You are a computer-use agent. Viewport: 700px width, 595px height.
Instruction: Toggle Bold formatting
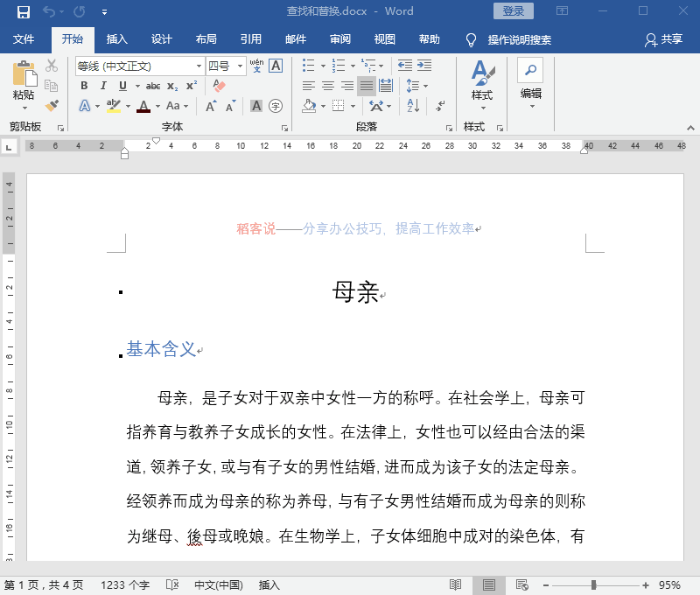[84, 86]
